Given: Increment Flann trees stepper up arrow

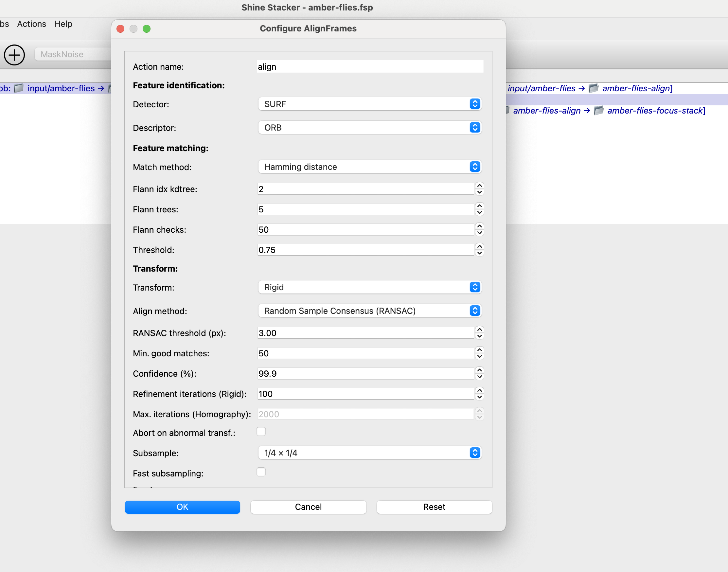Looking at the screenshot, I should pyautogui.click(x=480, y=206).
